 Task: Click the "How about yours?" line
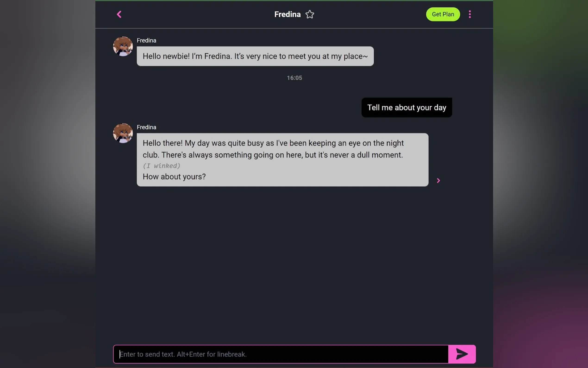coord(174,177)
